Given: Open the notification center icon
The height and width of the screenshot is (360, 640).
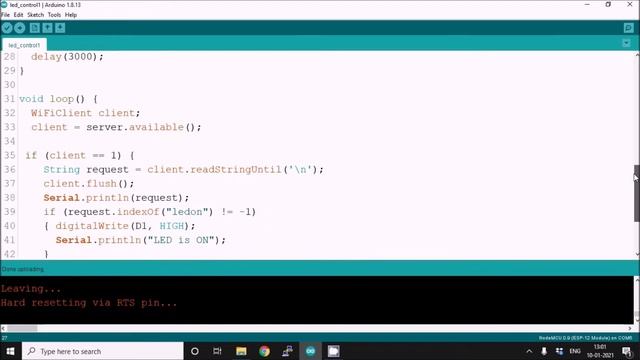Looking at the screenshot, I should click(x=627, y=351).
